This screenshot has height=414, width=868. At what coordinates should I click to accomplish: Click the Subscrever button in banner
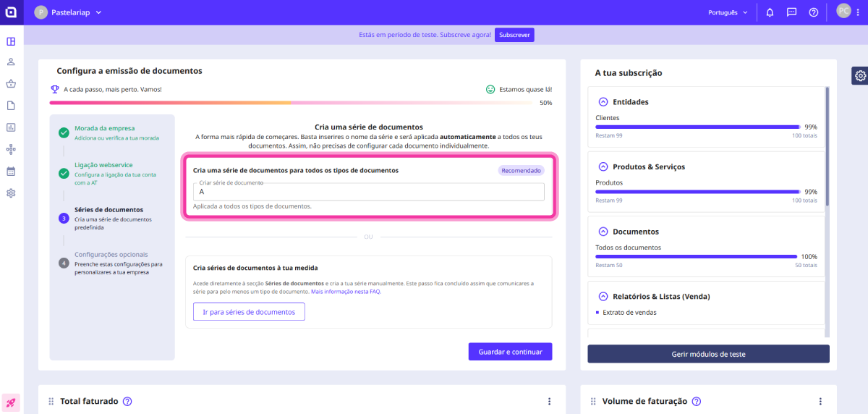click(514, 35)
